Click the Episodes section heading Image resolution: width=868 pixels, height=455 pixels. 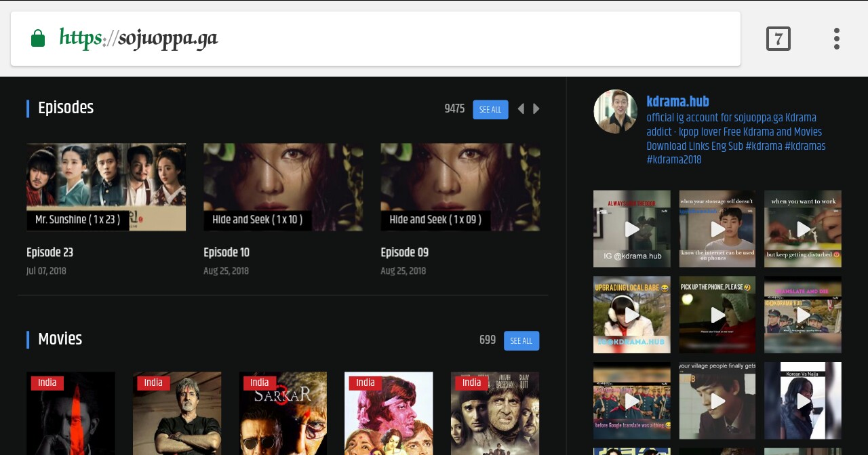tap(66, 108)
